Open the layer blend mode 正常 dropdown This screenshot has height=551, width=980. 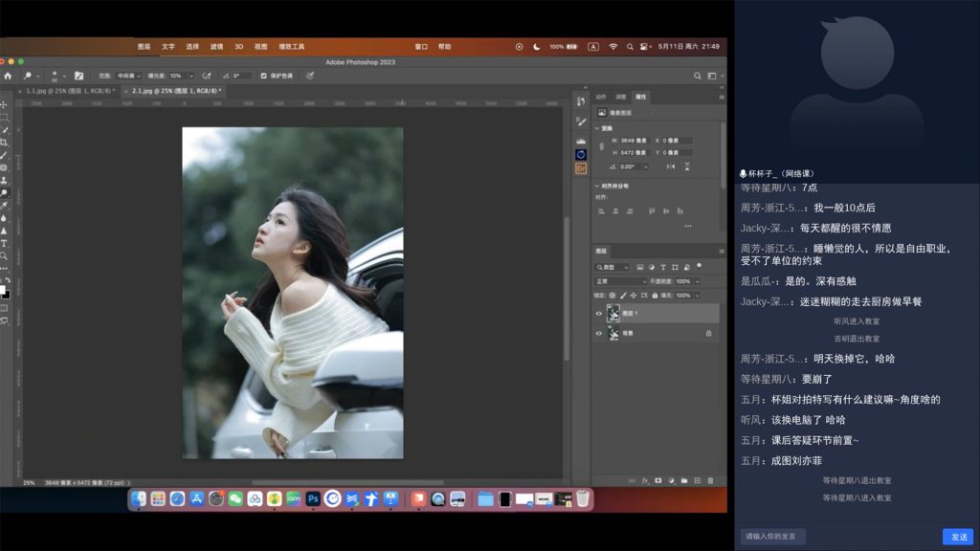tap(619, 281)
